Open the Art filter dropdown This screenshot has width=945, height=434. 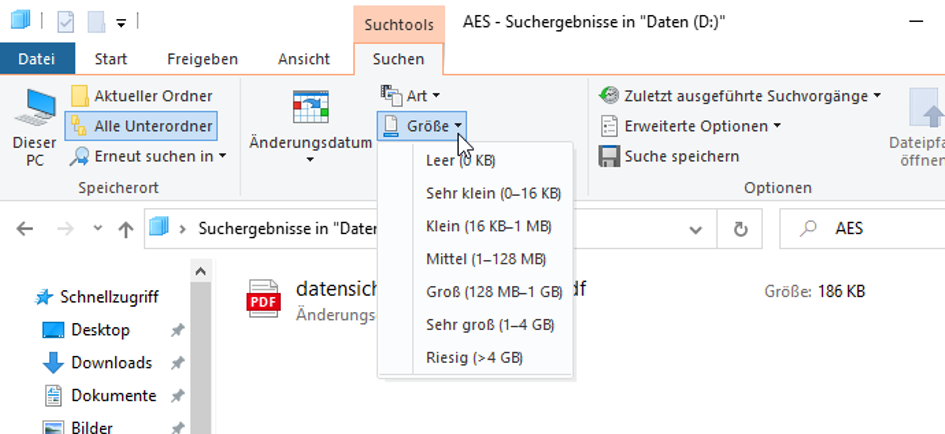pos(411,96)
